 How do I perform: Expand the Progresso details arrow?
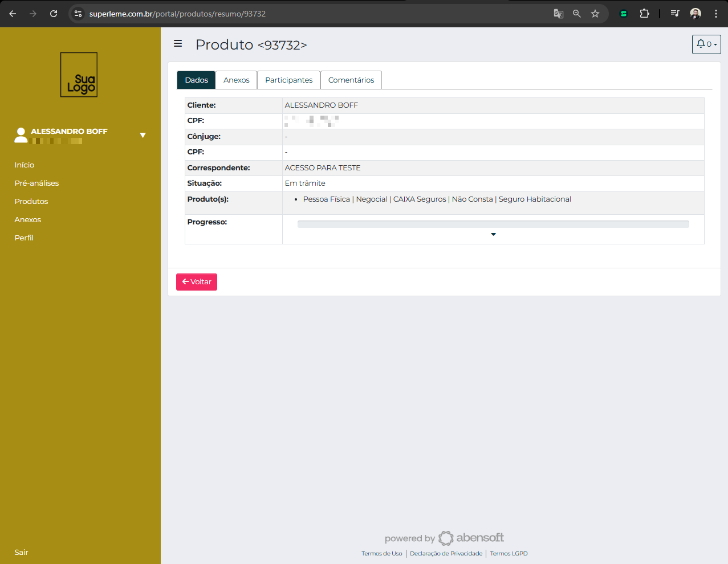(x=493, y=235)
